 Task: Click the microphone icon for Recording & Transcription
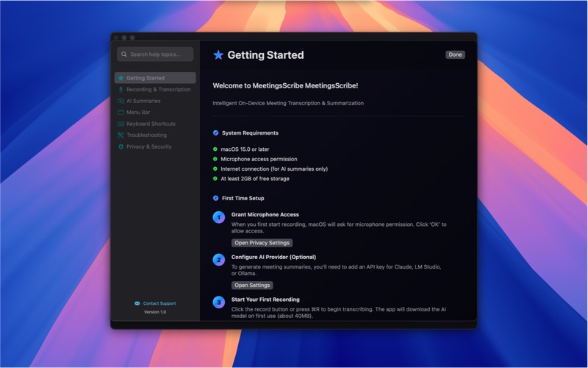coord(121,89)
